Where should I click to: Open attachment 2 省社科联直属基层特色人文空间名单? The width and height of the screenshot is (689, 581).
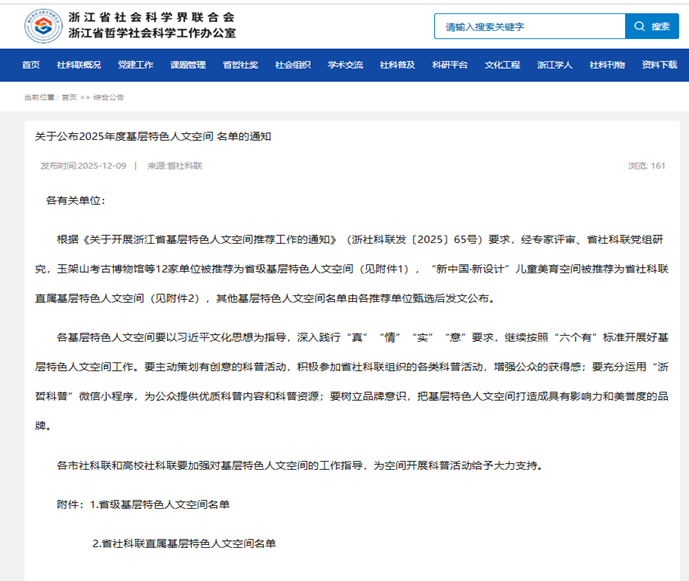click(184, 543)
